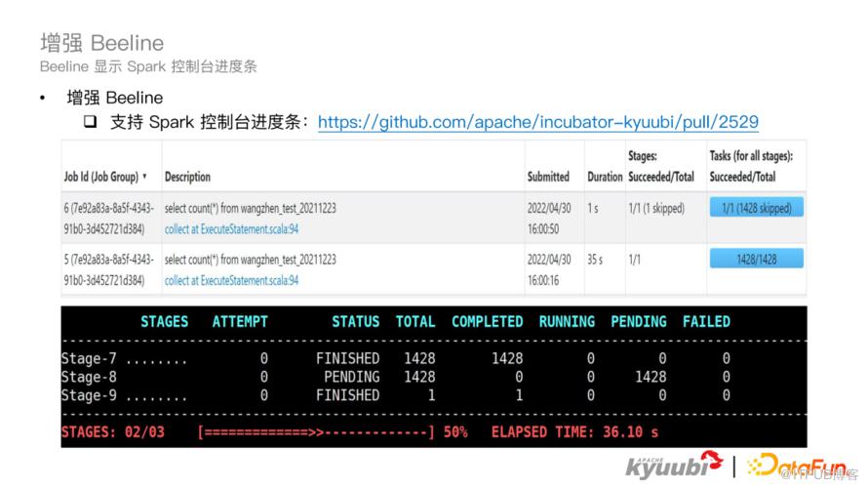Viewport: 868px width, 489px height.
Task: Click the DataFun logo
Action: coord(796,466)
